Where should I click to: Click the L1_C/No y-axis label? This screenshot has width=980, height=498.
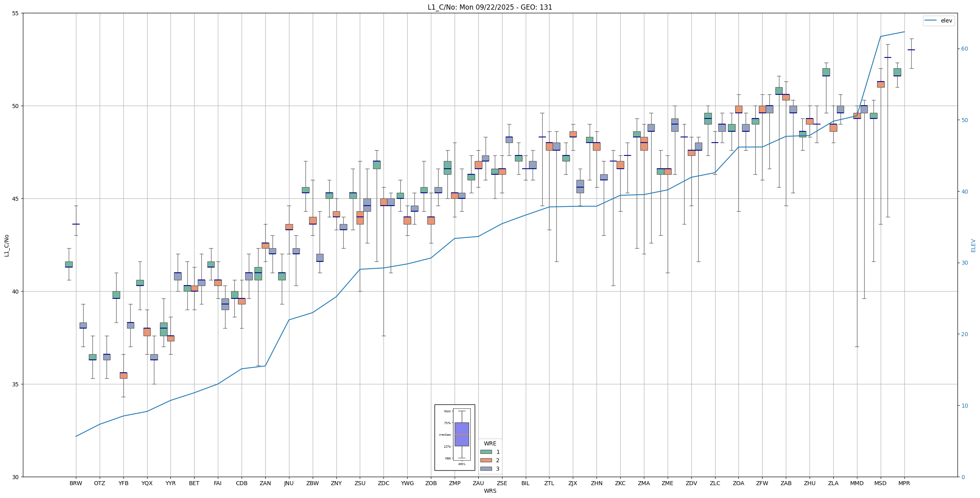point(6,245)
